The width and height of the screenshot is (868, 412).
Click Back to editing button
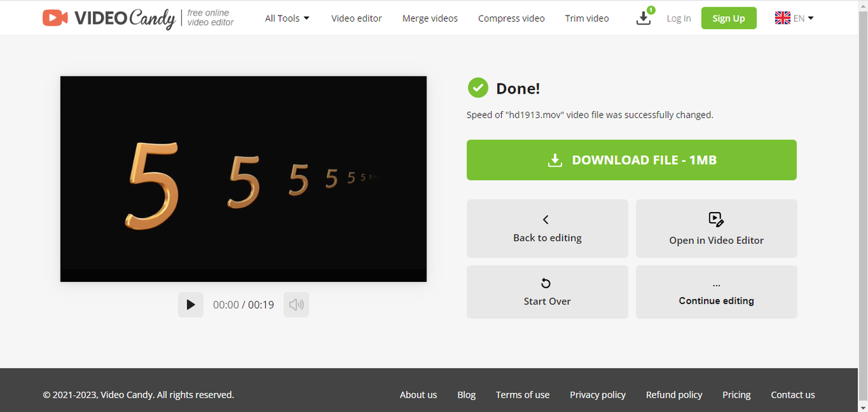coord(547,228)
